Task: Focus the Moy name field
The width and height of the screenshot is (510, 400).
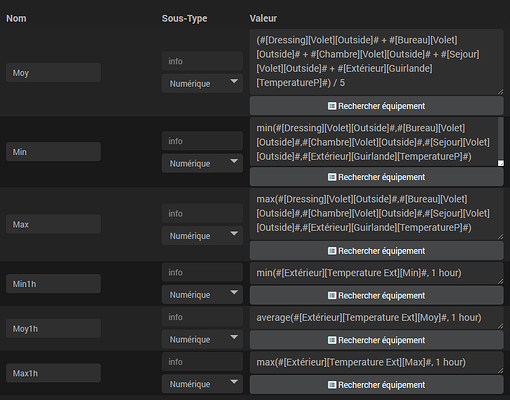Action: pos(53,72)
